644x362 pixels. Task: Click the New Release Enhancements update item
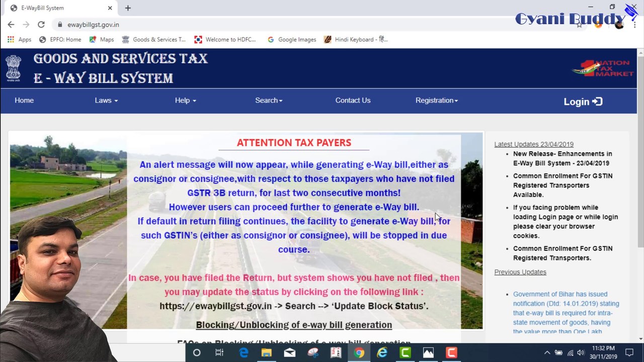coord(562,158)
